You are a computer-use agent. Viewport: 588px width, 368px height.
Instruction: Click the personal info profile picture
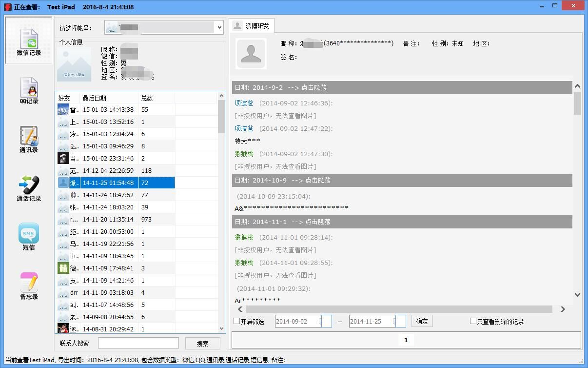click(74, 64)
